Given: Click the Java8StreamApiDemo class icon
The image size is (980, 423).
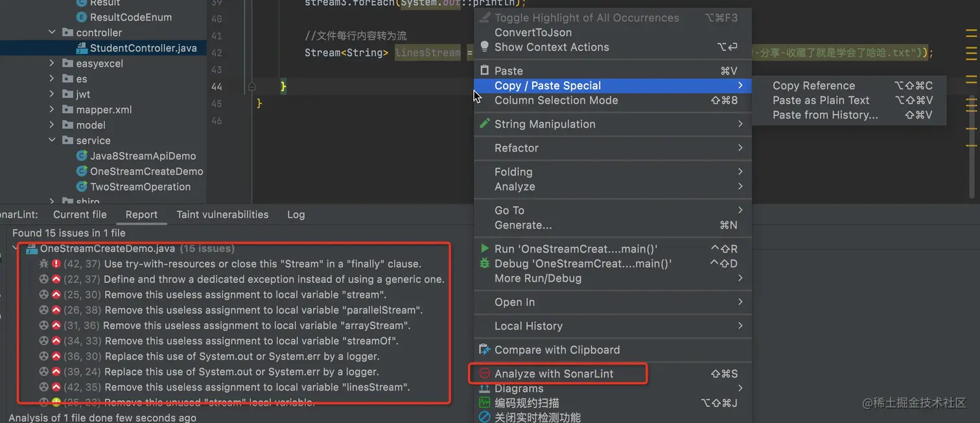Looking at the screenshot, I should coord(82,156).
